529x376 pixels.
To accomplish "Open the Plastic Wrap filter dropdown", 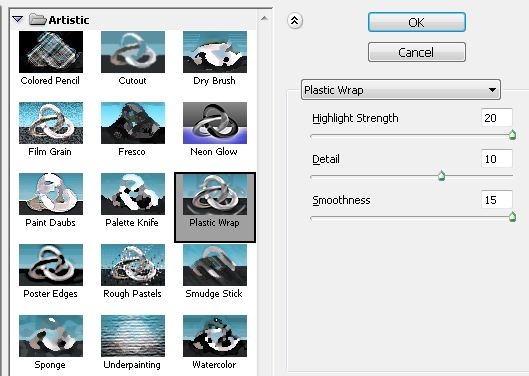I will click(x=400, y=90).
